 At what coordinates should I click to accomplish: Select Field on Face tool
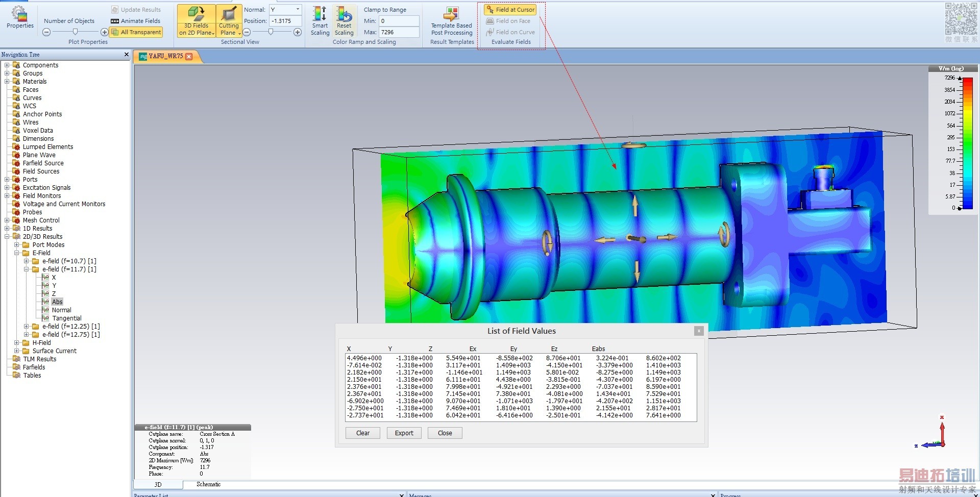pos(508,21)
